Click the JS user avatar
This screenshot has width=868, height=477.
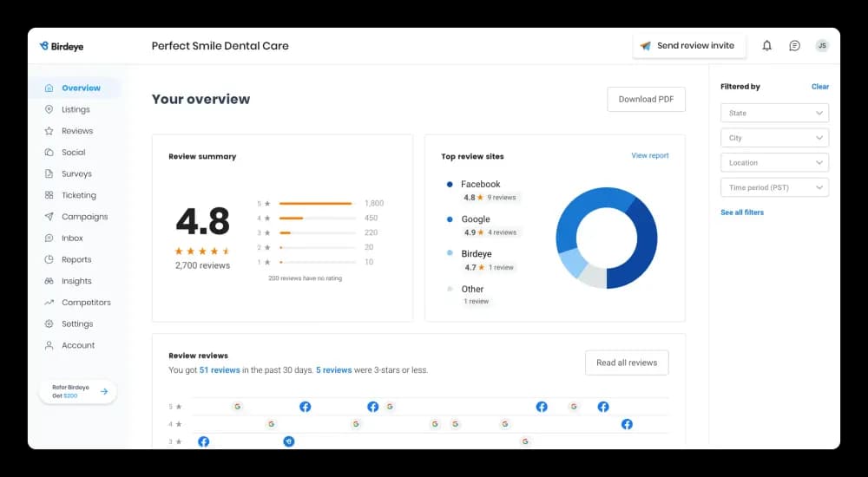coord(821,46)
